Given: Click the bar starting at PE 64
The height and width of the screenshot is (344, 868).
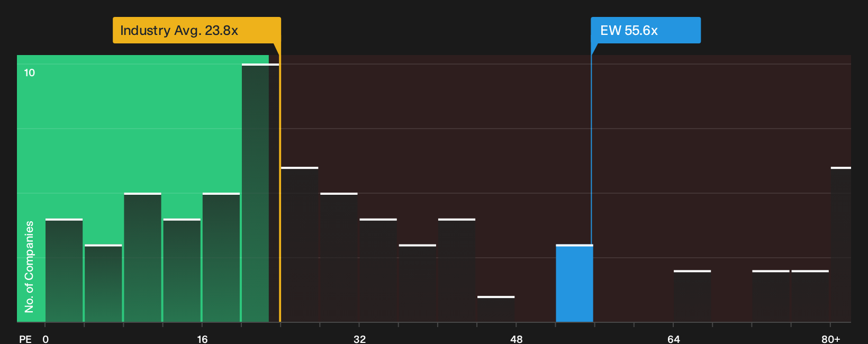Looking at the screenshot, I should coord(692,296).
